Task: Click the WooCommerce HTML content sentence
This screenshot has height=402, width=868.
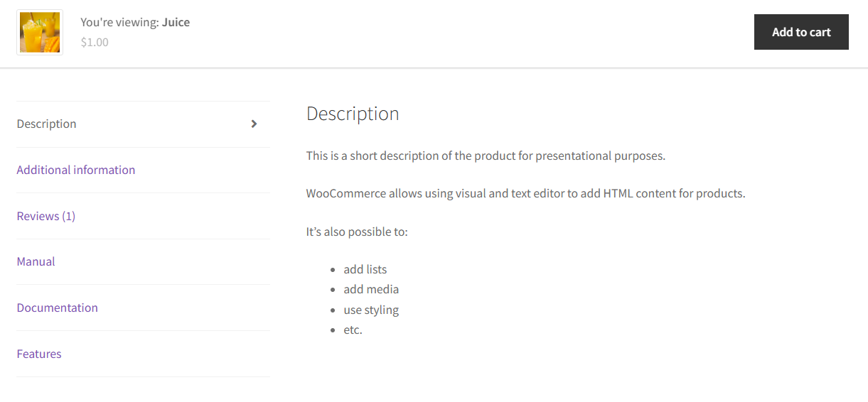Action: [x=526, y=193]
